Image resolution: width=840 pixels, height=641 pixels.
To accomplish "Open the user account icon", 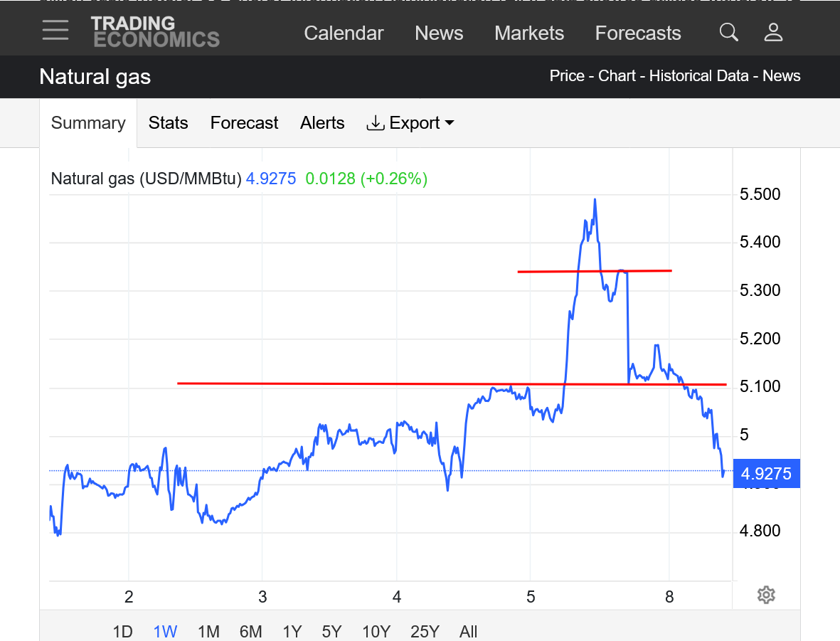I will [773, 32].
